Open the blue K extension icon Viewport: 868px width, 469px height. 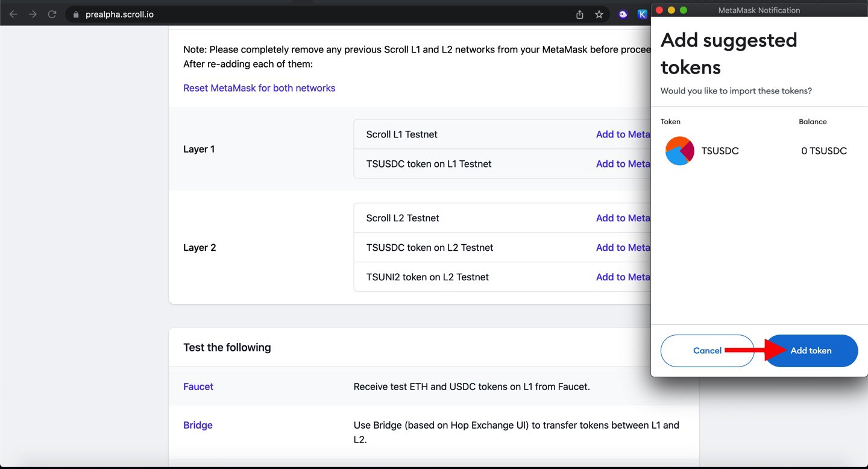(643, 14)
